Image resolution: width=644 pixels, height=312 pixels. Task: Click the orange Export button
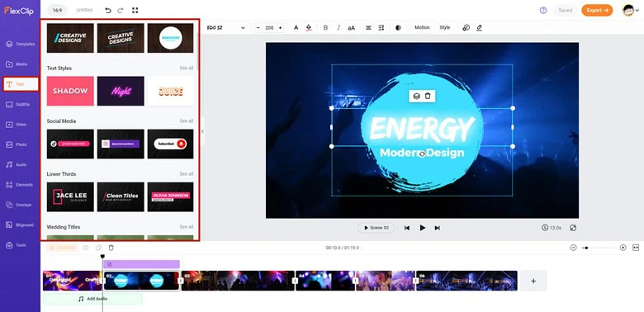597,10
